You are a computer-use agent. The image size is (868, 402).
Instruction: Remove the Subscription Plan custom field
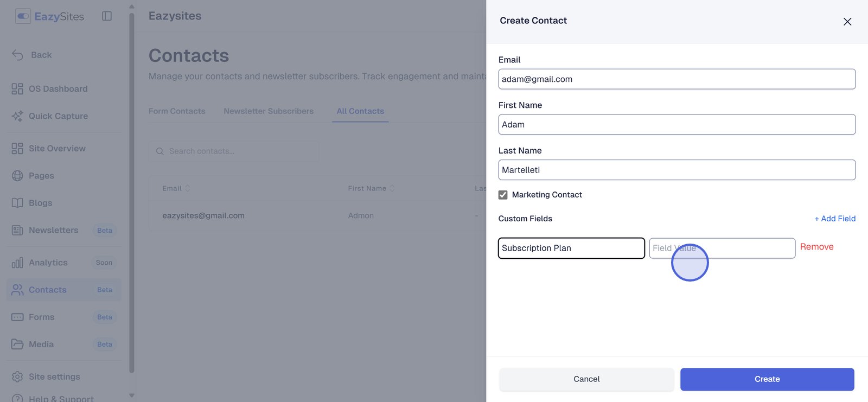tap(816, 247)
